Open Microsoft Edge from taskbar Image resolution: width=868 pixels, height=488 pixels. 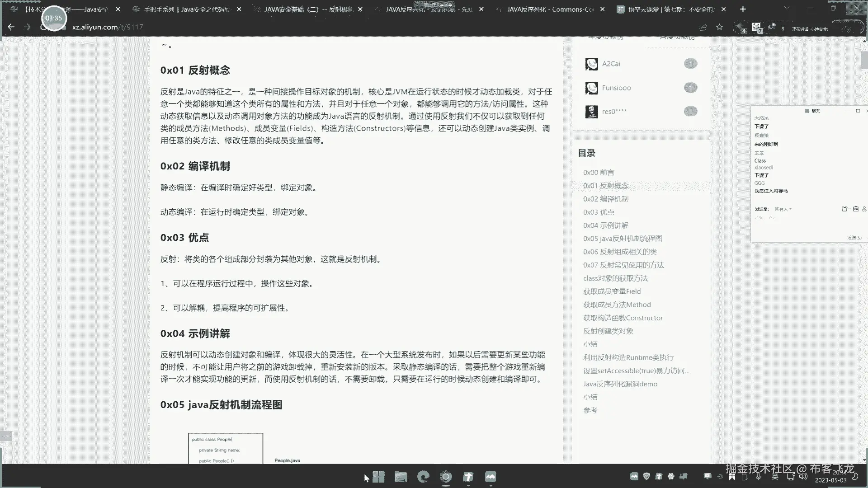pyautogui.click(x=423, y=477)
